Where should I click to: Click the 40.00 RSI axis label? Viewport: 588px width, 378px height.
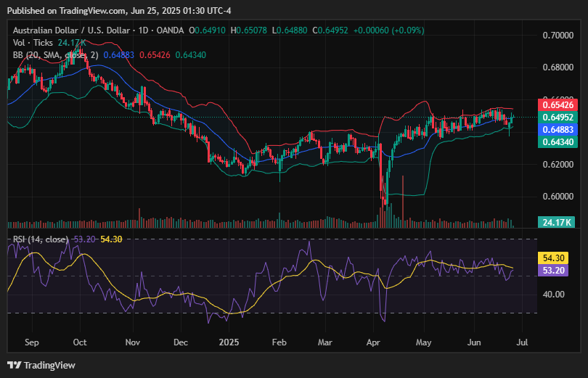553,295
